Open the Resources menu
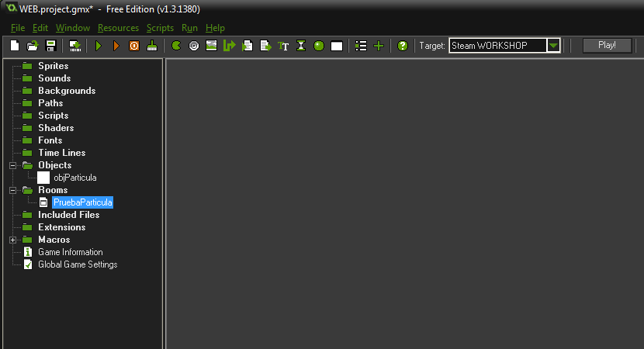The image size is (644, 349). coord(118,28)
